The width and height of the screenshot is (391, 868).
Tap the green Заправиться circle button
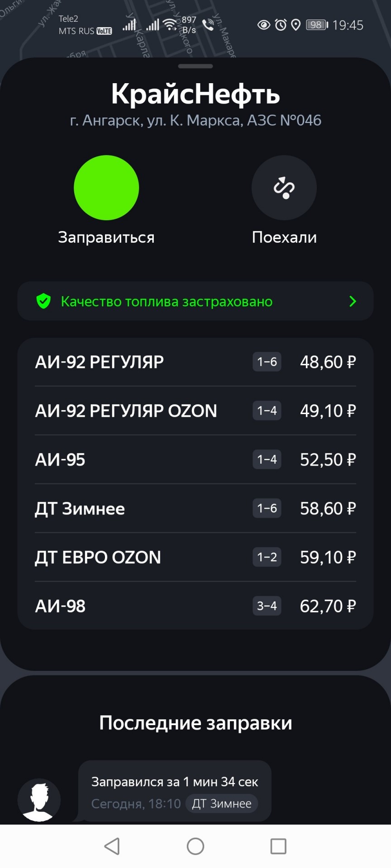(106, 188)
